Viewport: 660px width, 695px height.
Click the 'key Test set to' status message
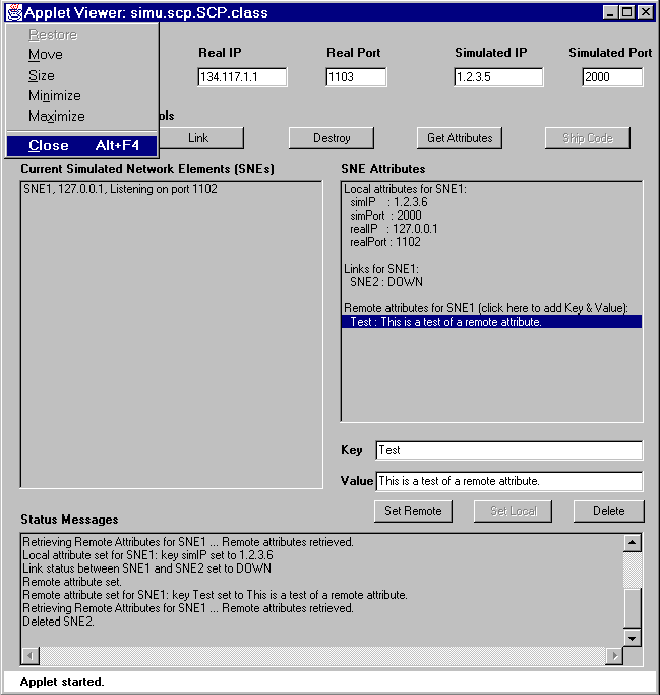(215, 595)
